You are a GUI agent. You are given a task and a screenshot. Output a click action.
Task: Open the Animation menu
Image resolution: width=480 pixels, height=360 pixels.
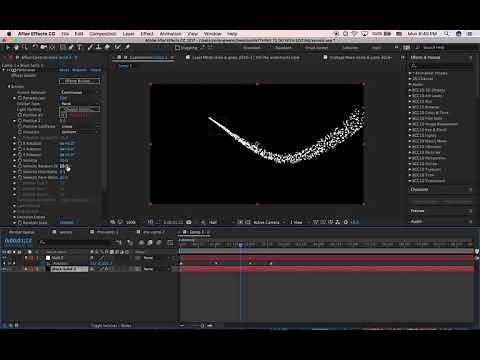tap(170, 34)
